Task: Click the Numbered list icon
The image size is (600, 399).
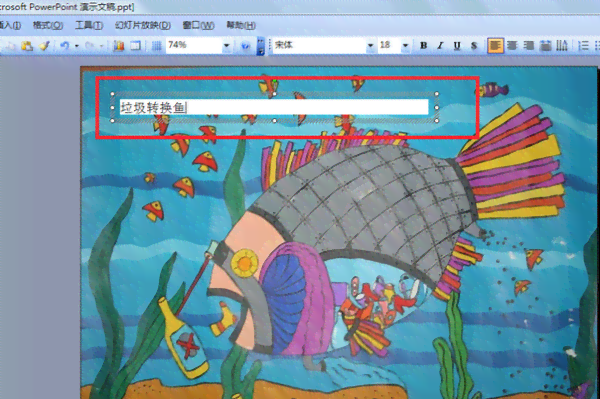Action: [584, 46]
